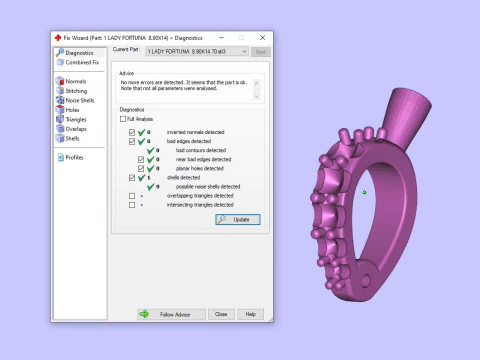Click green checkmark beside inverted normals

coord(142,132)
